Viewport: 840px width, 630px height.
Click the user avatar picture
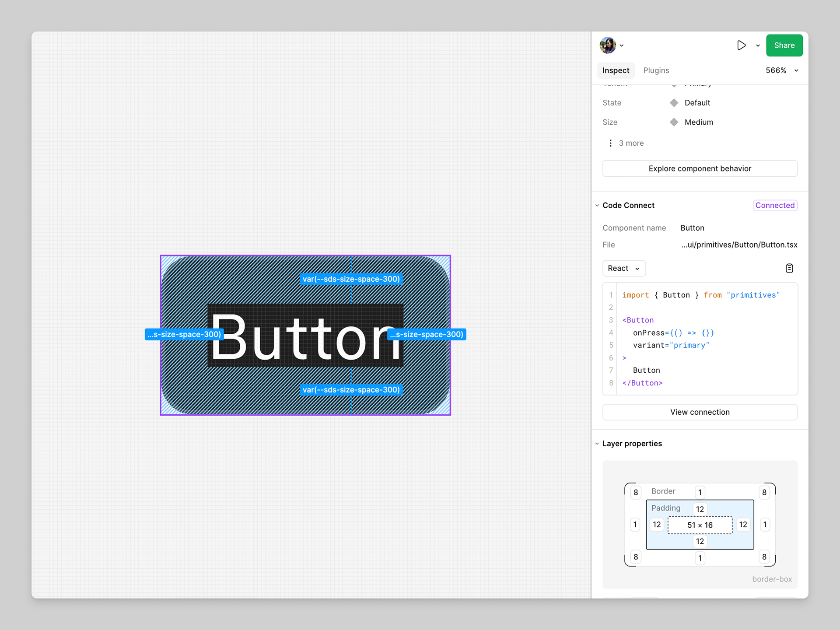click(x=608, y=45)
